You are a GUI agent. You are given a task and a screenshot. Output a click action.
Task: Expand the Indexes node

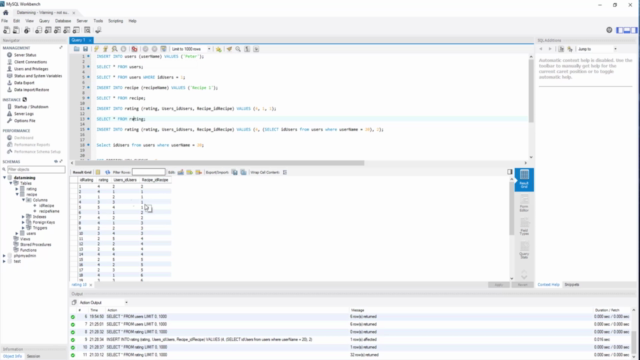[x=23, y=217]
